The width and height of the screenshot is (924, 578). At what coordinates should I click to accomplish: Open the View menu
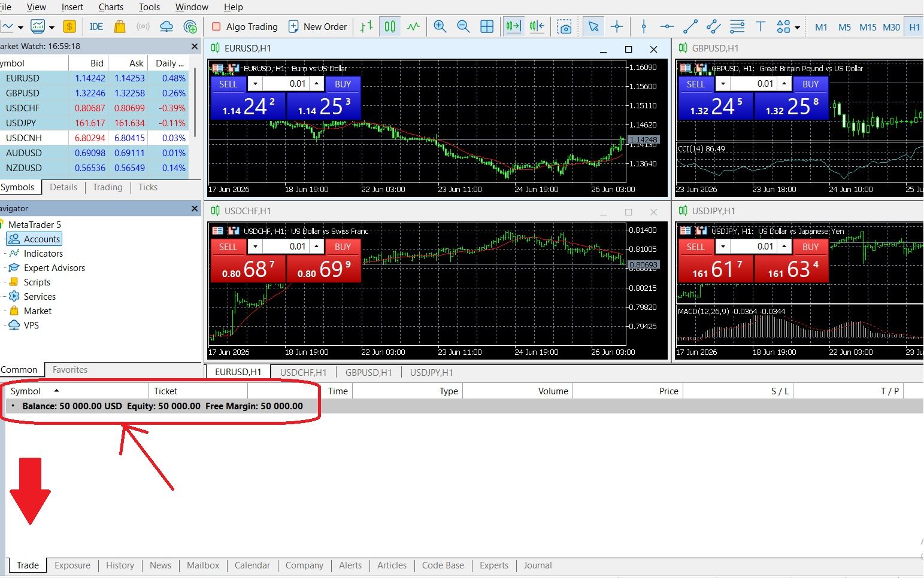(37, 7)
